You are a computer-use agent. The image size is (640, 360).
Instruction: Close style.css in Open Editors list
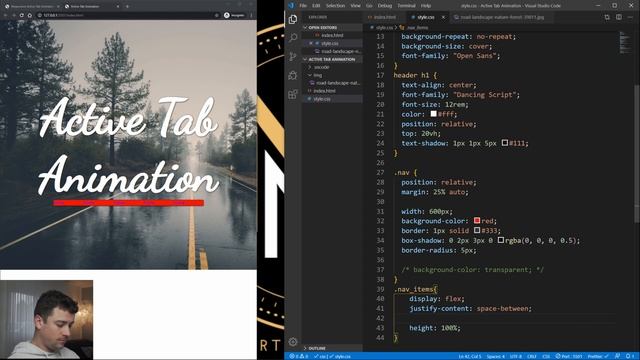(x=311, y=43)
